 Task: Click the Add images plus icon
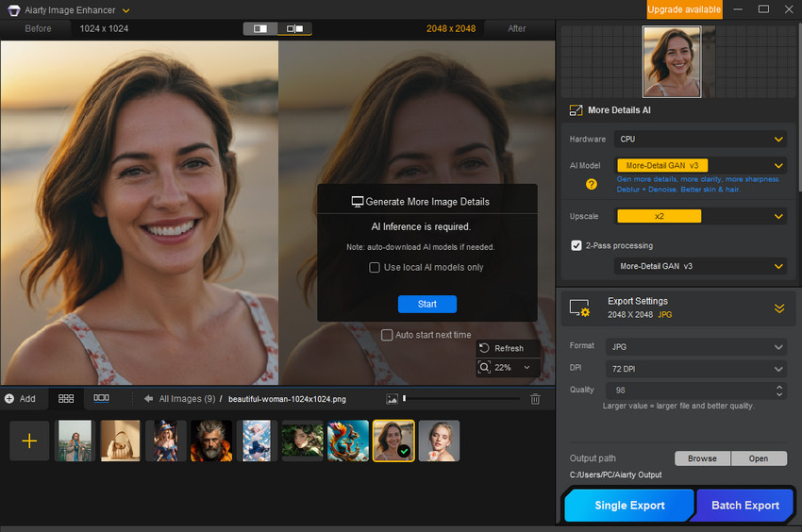click(9, 398)
